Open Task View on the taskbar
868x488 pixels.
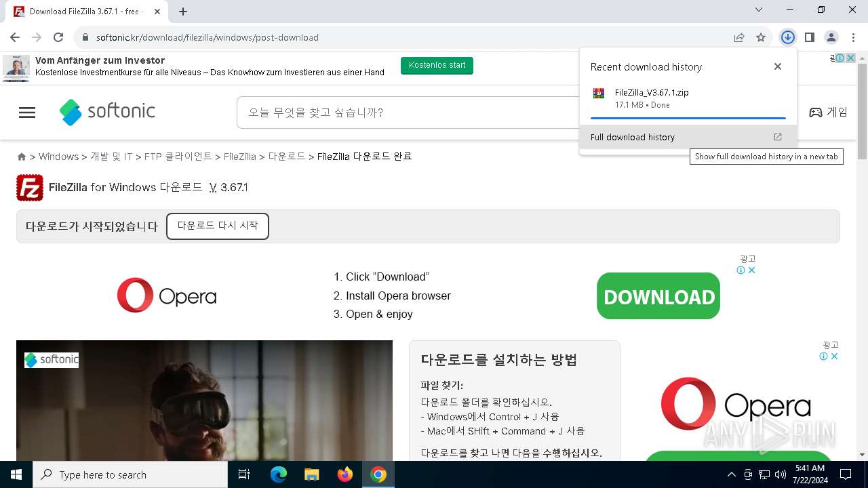coord(244,474)
